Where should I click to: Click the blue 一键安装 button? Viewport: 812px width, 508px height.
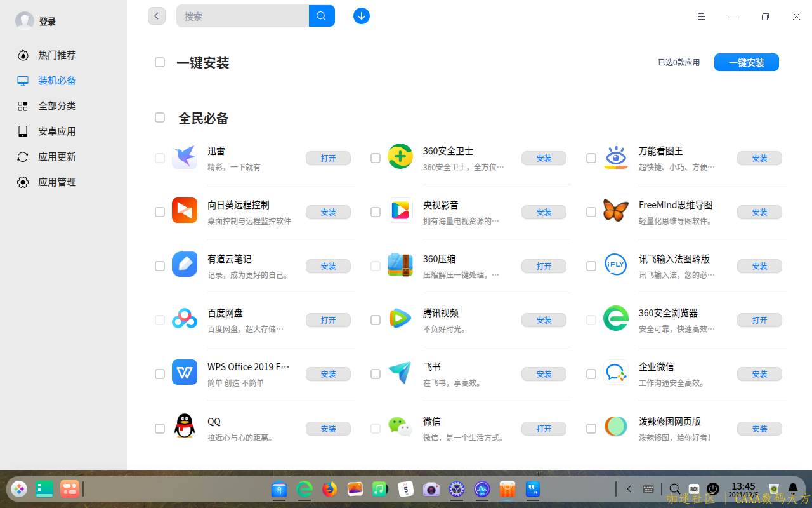tap(747, 62)
